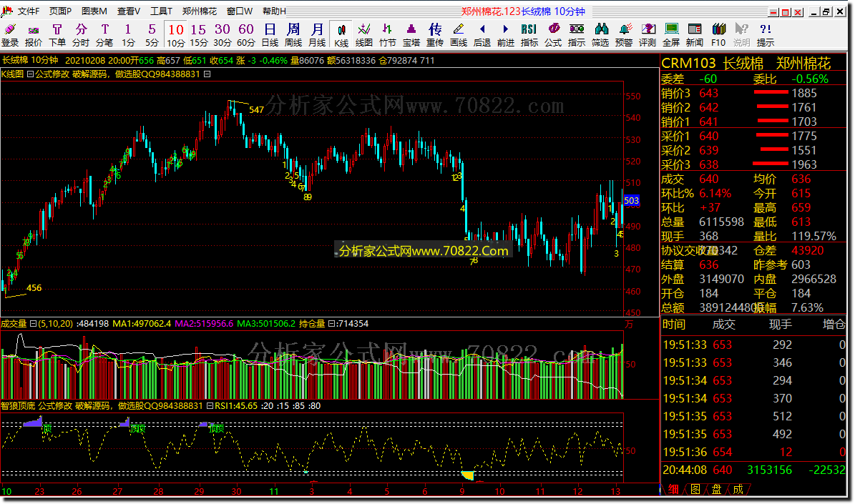
Task: Open the RSI 指标 indicator tool
Action: tap(529, 35)
